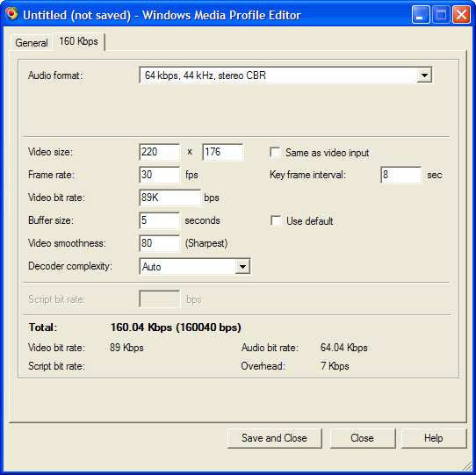This screenshot has height=475, width=476.
Task: Close the window with the red X
Action: click(461, 15)
